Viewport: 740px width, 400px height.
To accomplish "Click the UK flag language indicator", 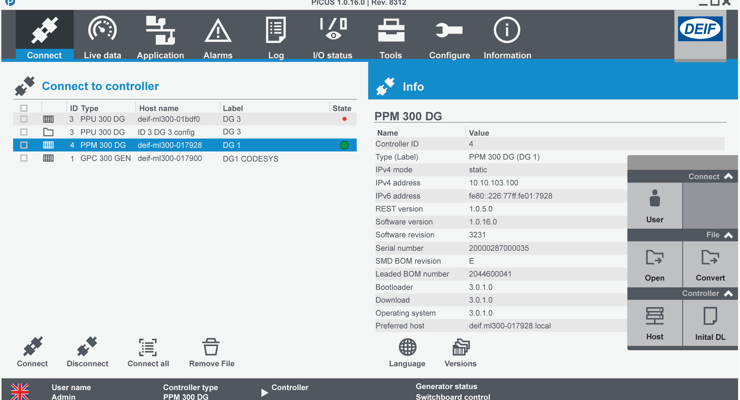I will click(x=20, y=391).
